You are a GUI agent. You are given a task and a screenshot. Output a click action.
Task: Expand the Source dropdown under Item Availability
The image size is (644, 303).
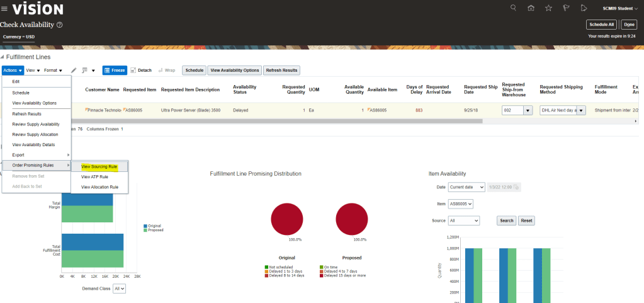[463, 220]
